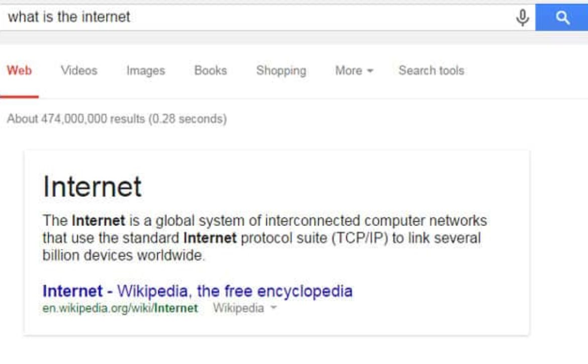
Task: Switch to the Videos tab
Action: [79, 70]
